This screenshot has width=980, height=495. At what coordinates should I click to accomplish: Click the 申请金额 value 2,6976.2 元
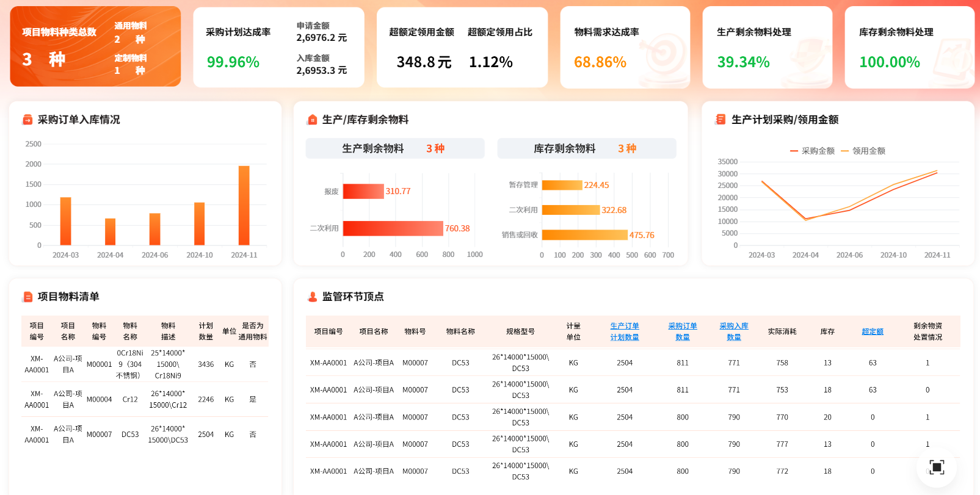pyautogui.click(x=322, y=38)
